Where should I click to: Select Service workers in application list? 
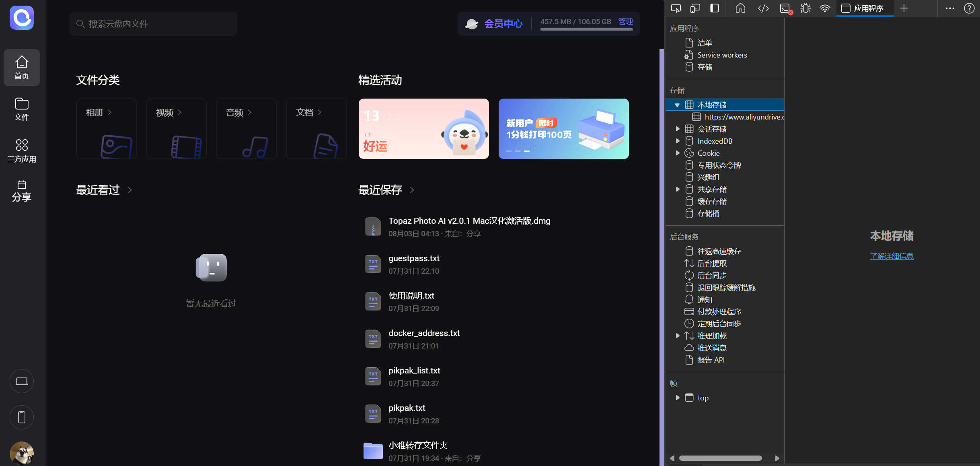[722, 55]
